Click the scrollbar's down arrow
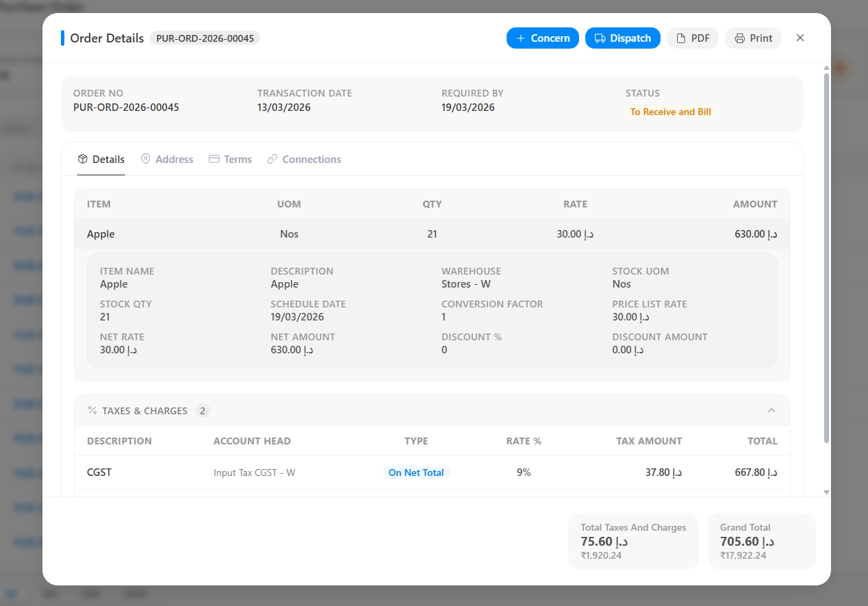The height and width of the screenshot is (606, 868). (x=826, y=492)
